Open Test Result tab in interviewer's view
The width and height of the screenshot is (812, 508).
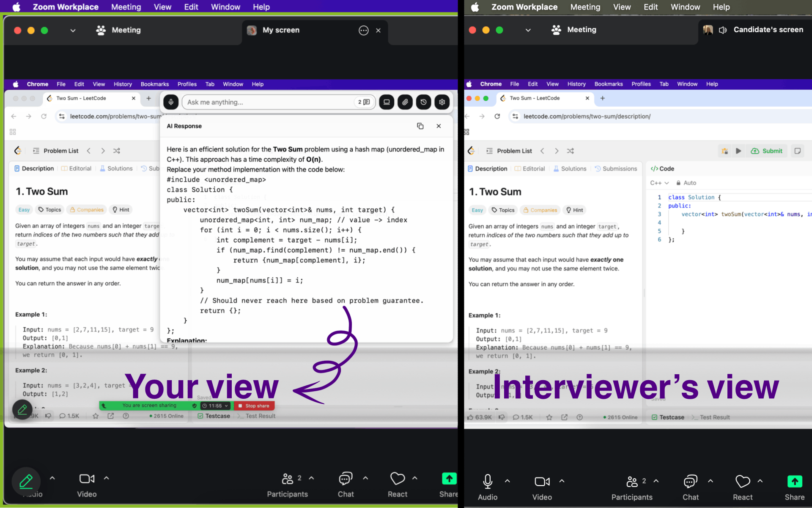pos(711,417)
